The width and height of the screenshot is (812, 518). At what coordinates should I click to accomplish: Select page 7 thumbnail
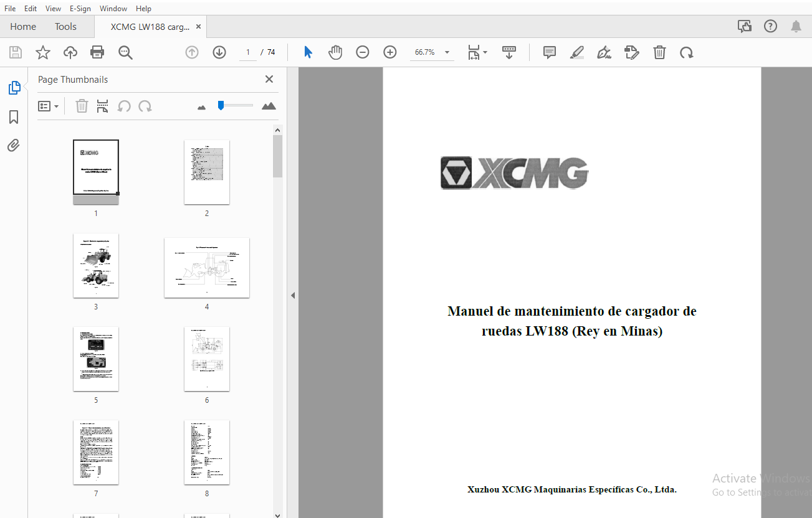(96, 452)
